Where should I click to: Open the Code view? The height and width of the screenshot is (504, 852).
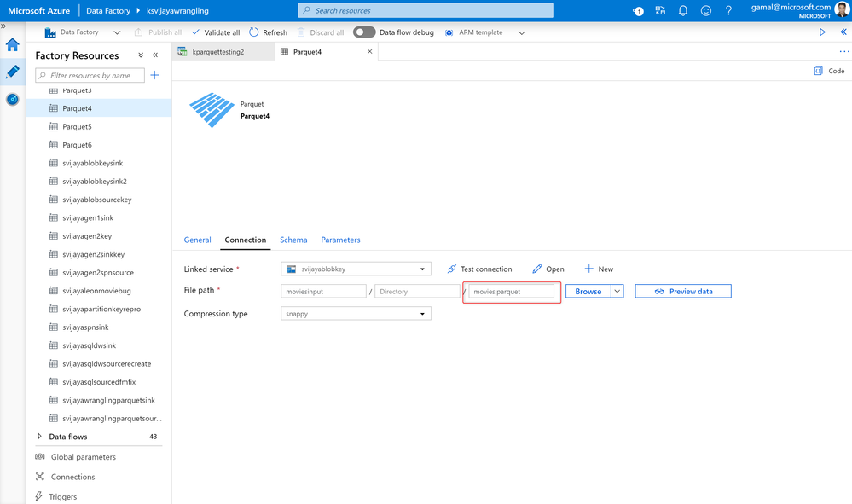[x=829, y=71]
